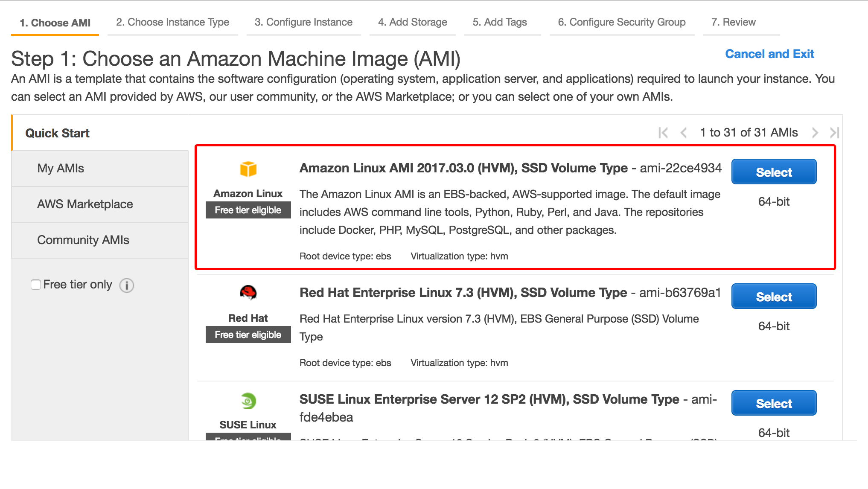Select the Red Hat Enterprise Linux 7.3 option
Image resolution: width=868 pixels, height=489 pixels.
tap(774, 297)
